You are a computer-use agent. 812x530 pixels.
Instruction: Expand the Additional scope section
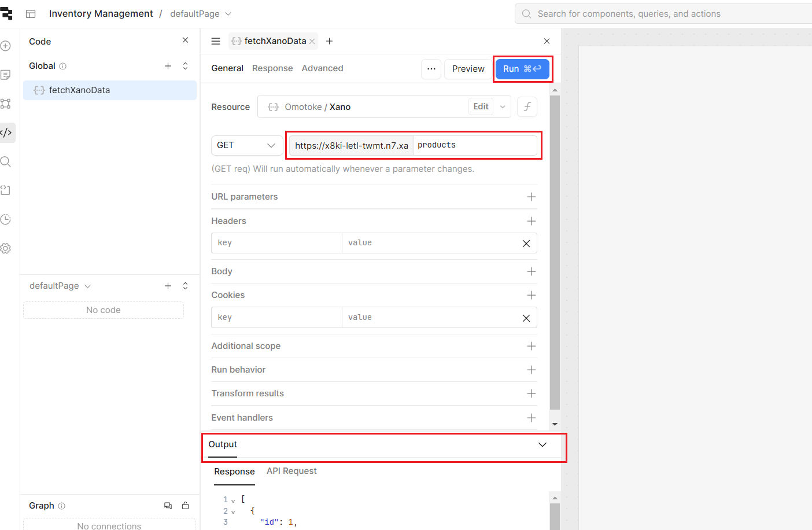pos(532,346)
